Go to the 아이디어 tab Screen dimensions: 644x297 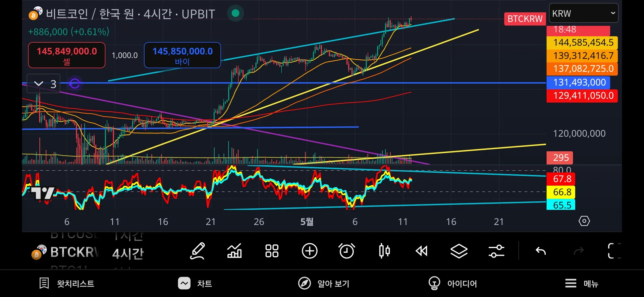[x=452, y=284]
